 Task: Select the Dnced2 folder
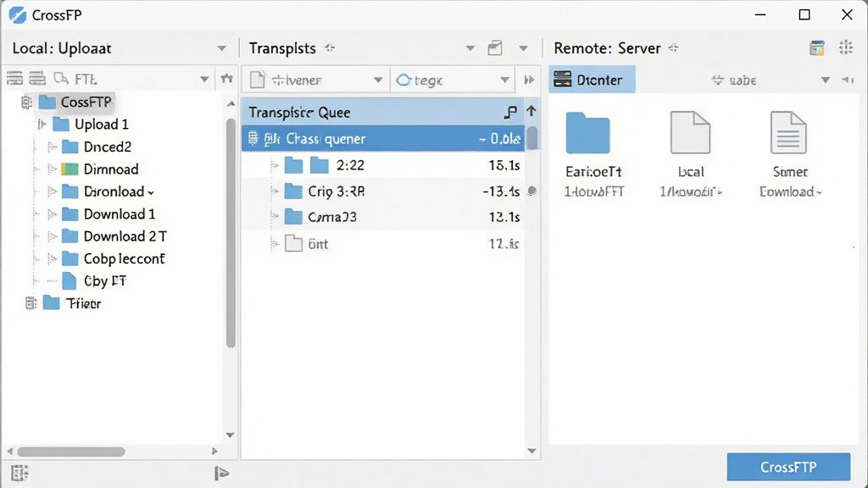pyautogui.click(x=97, y=147)
